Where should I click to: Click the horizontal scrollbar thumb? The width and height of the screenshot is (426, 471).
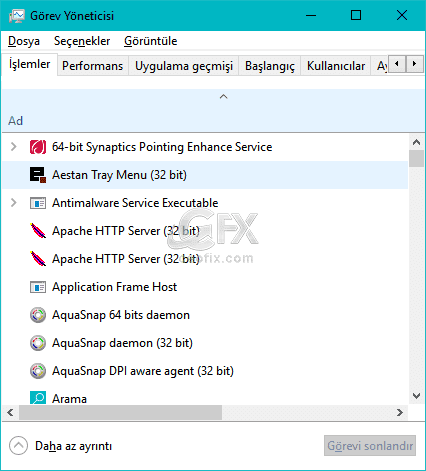(120, 413)
